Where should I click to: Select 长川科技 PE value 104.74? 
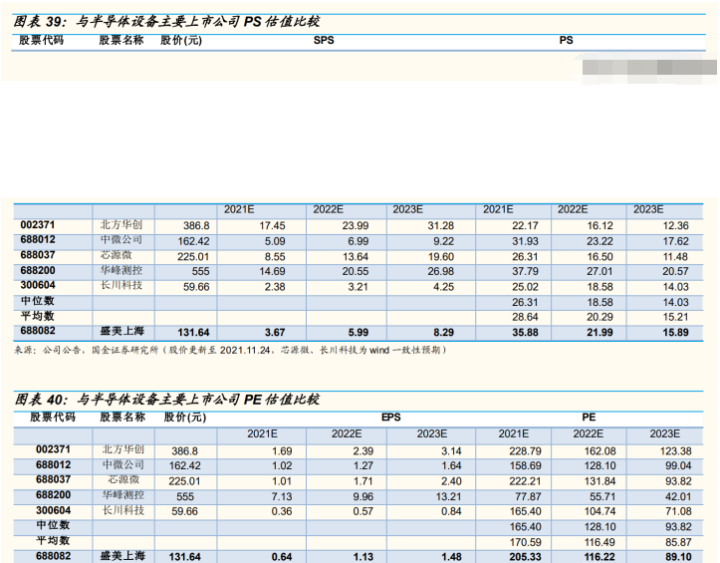(600, 512)
